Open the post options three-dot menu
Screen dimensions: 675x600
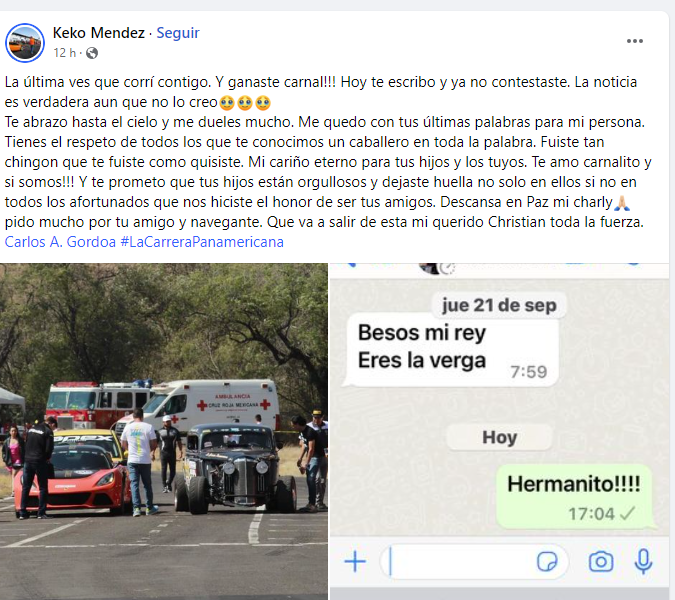coord(635,41)
